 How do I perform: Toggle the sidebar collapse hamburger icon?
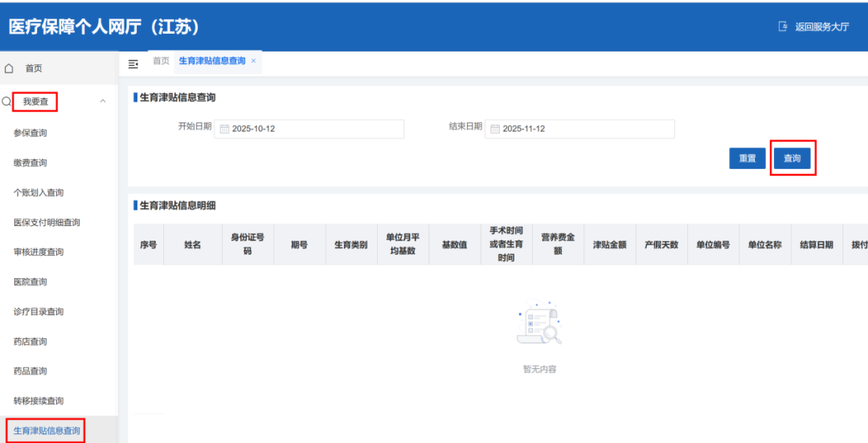[x=133, y=64]
